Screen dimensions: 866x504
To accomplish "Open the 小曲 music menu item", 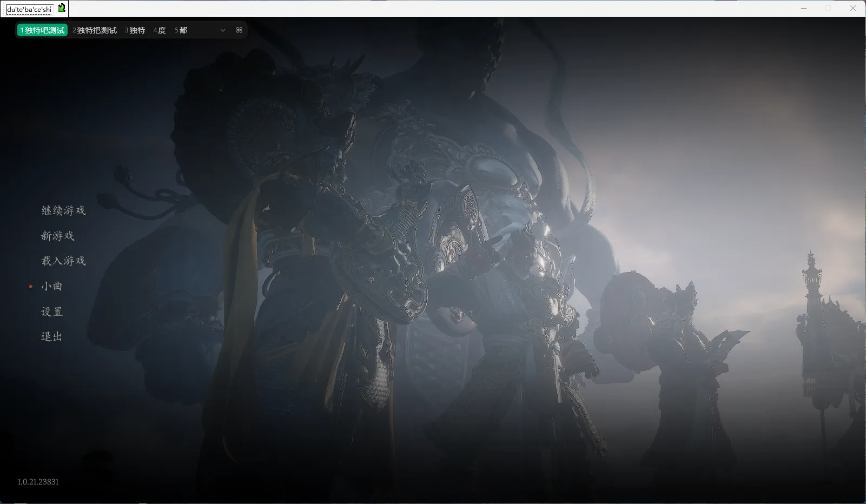I will coord(52,286).
